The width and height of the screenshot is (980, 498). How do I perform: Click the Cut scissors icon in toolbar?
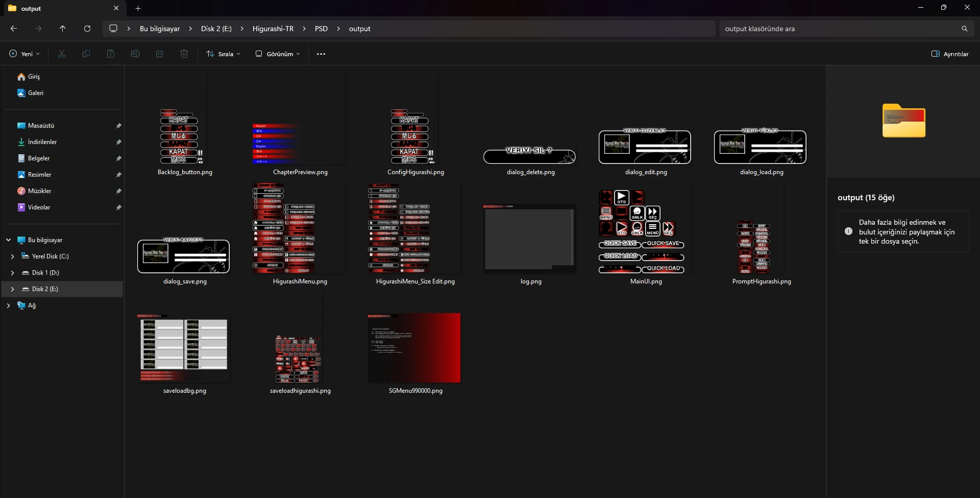(62, 54)
